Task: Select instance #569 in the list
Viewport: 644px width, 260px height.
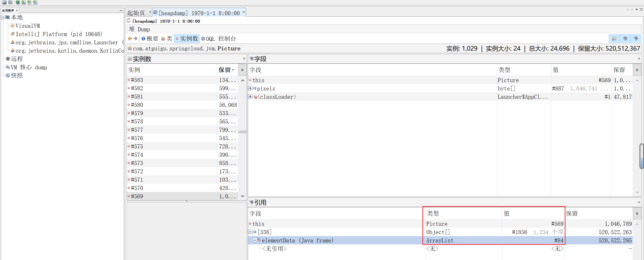Action: (183, 196)
